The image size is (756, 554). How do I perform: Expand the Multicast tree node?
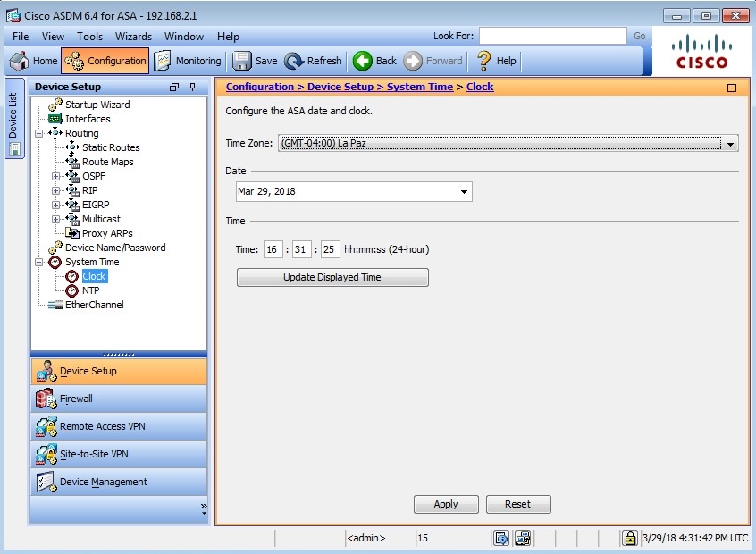pos(56,219)
